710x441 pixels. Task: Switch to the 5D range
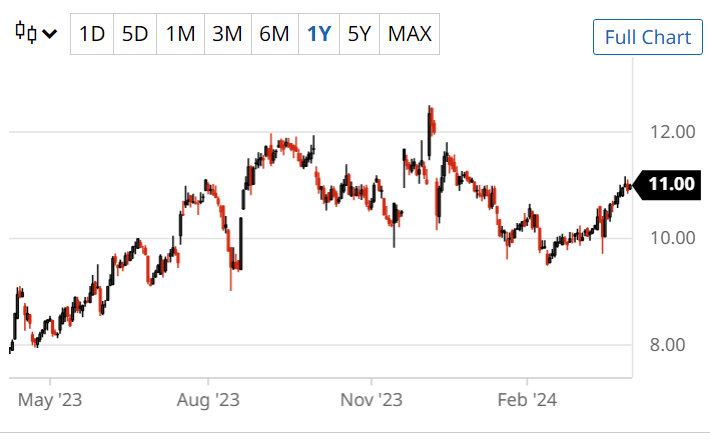[x=135, y=34]
